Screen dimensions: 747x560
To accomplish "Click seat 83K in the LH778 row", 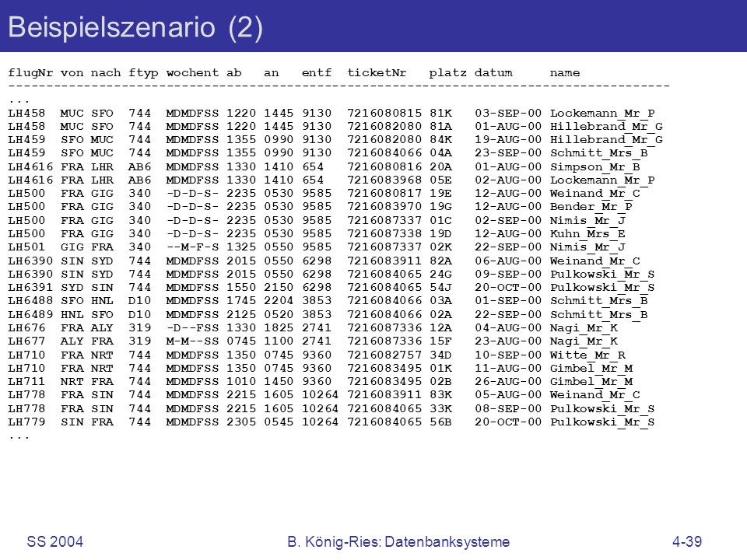I will [x=440, y=395].
